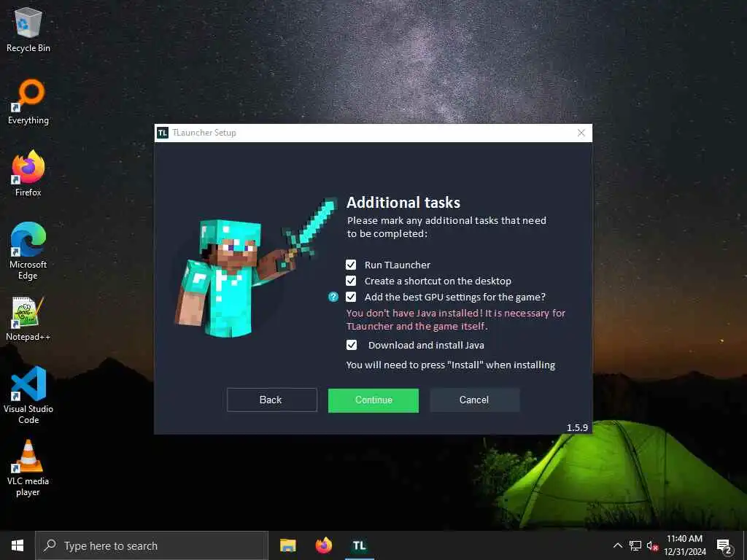Select the Notepad++ desktop shortcut

click(28, 319)
